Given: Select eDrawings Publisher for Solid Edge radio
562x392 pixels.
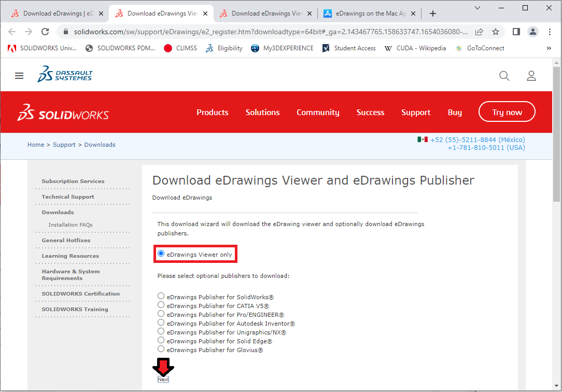Looking at the screenshot, I should pos(161,340).
